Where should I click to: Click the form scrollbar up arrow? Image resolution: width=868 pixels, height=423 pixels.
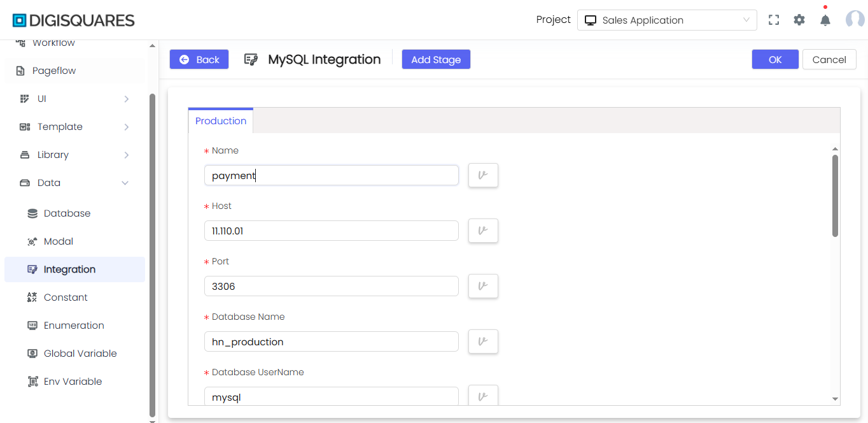click(x=835, y=148)
